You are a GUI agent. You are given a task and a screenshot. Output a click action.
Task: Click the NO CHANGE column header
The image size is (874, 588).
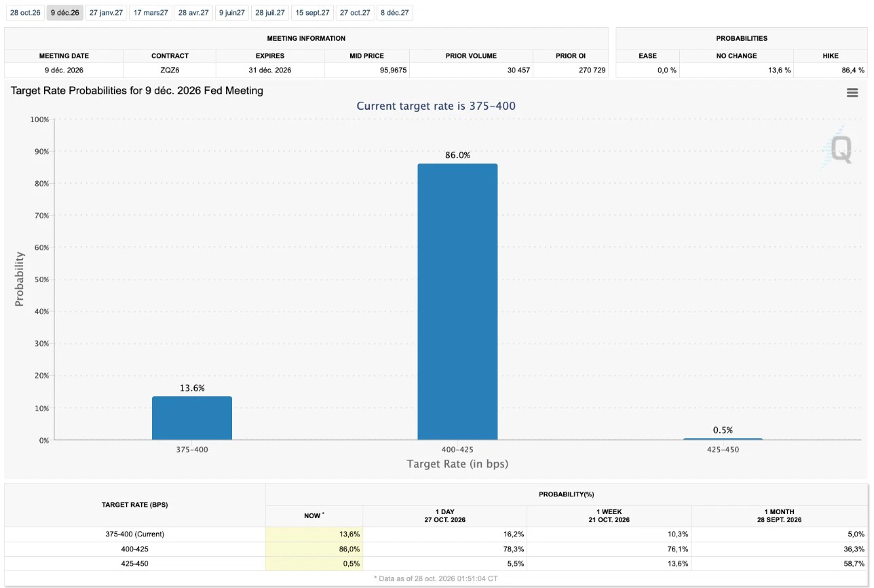tap(736, 56)
